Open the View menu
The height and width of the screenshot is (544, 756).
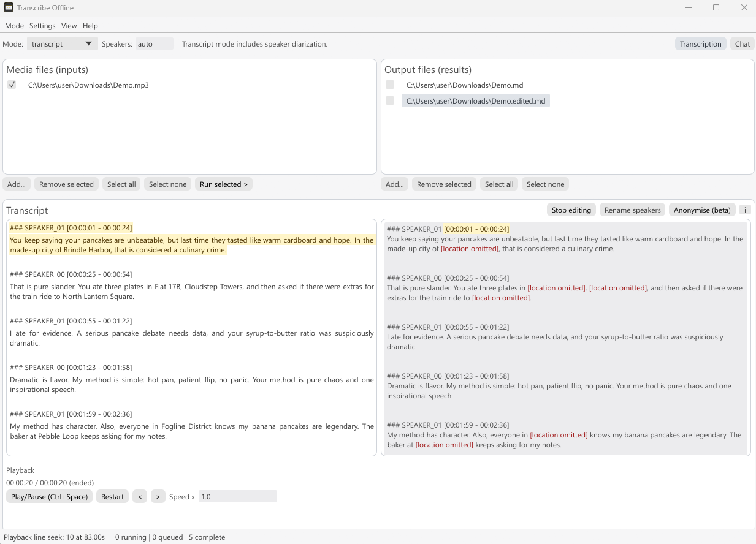click(69, 26)
